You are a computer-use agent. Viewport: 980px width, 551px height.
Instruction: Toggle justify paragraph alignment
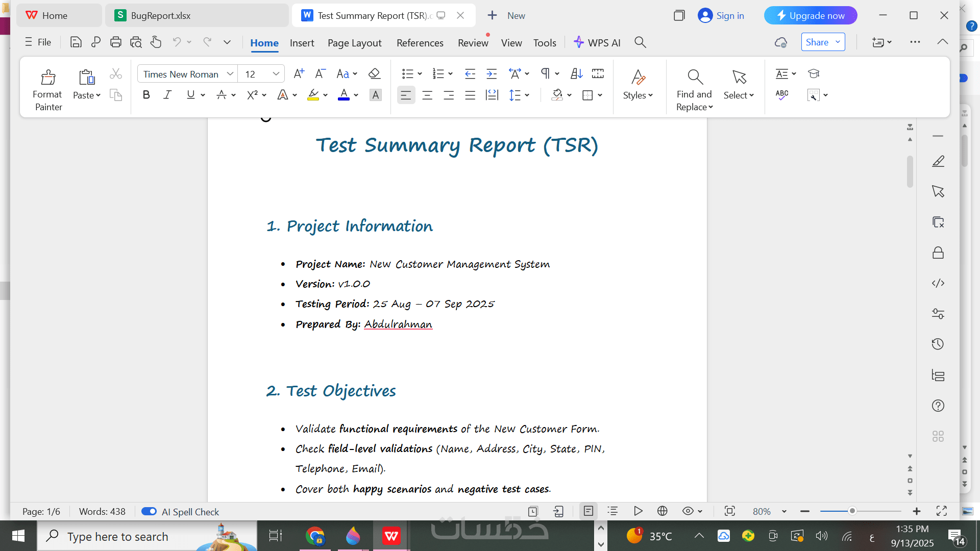coord(470,95)
